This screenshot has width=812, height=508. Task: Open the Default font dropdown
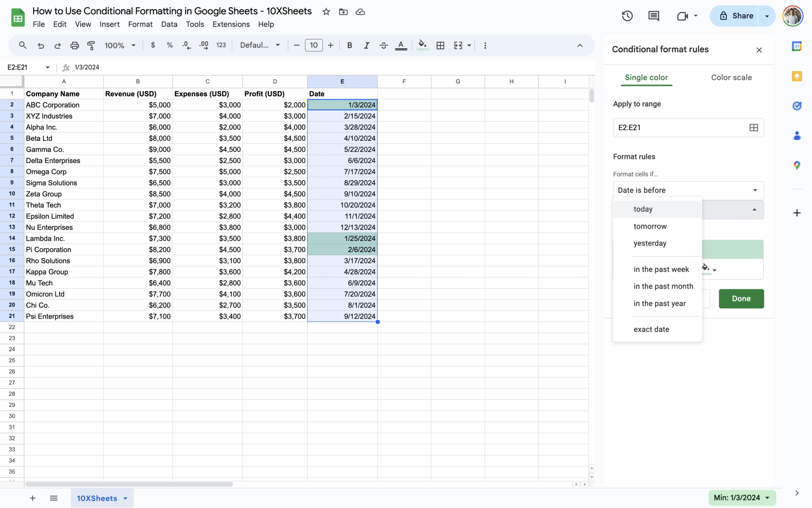point(260,45)
